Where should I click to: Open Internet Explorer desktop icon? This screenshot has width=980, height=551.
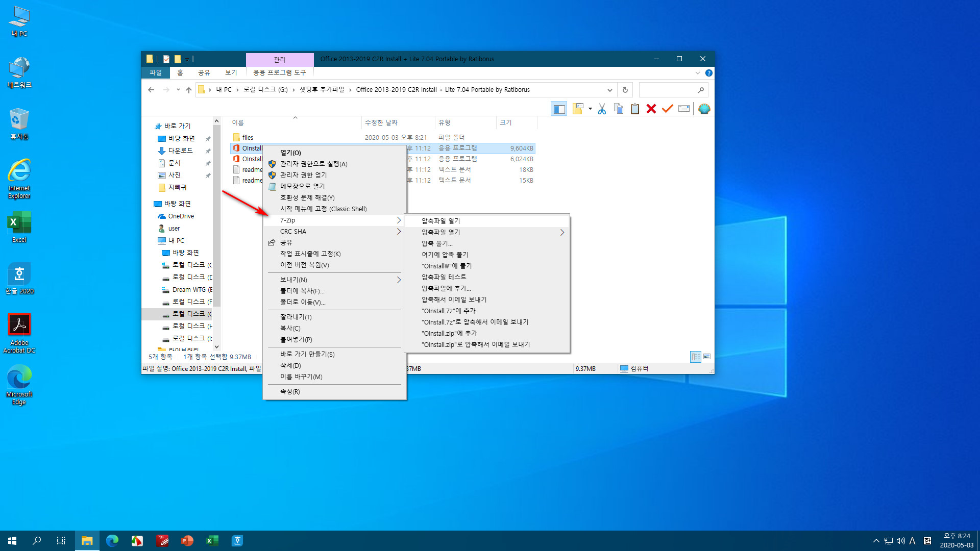19,179
